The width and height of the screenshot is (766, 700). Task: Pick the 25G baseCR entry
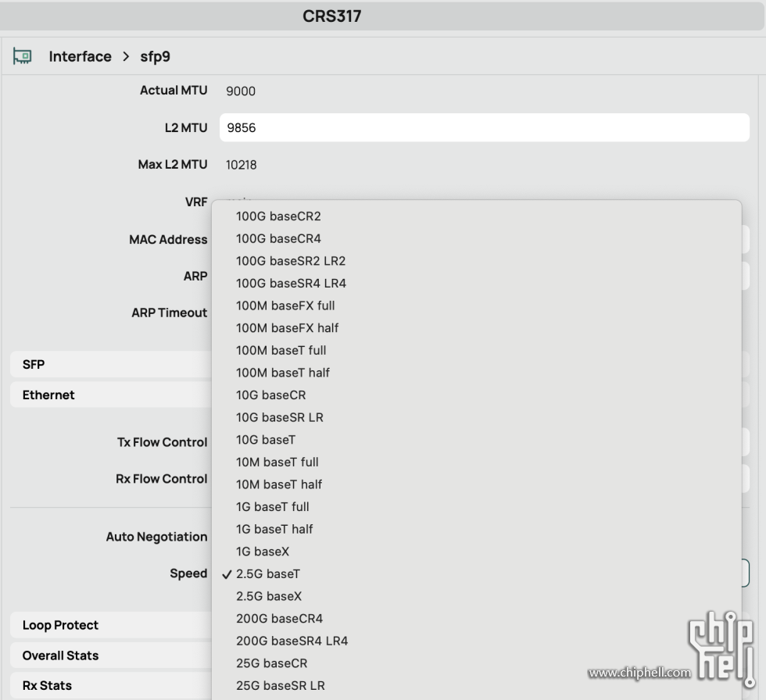pyautogui.click(x=272, y=663)
